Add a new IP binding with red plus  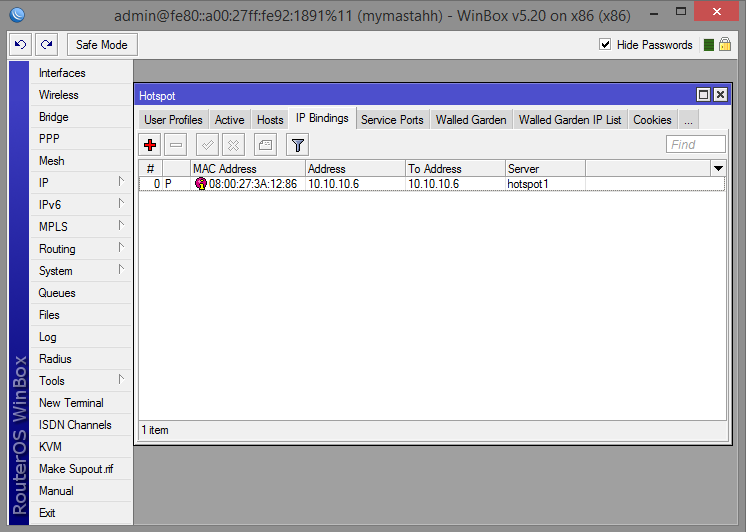(x=150, y=145)
